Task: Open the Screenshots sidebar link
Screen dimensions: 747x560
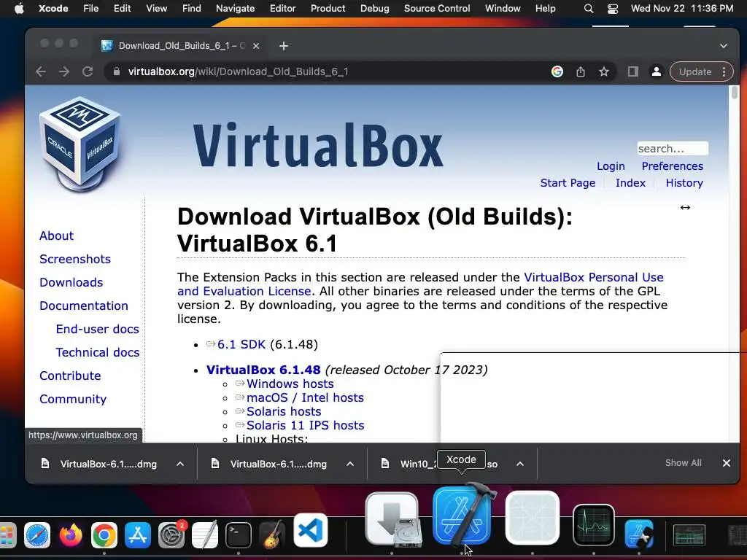Action: point(75,259)
